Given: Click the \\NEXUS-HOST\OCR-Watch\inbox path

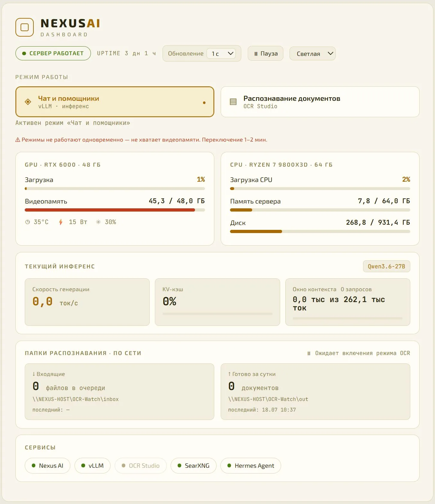Looking at the screenshot, I should click(75, 399).
